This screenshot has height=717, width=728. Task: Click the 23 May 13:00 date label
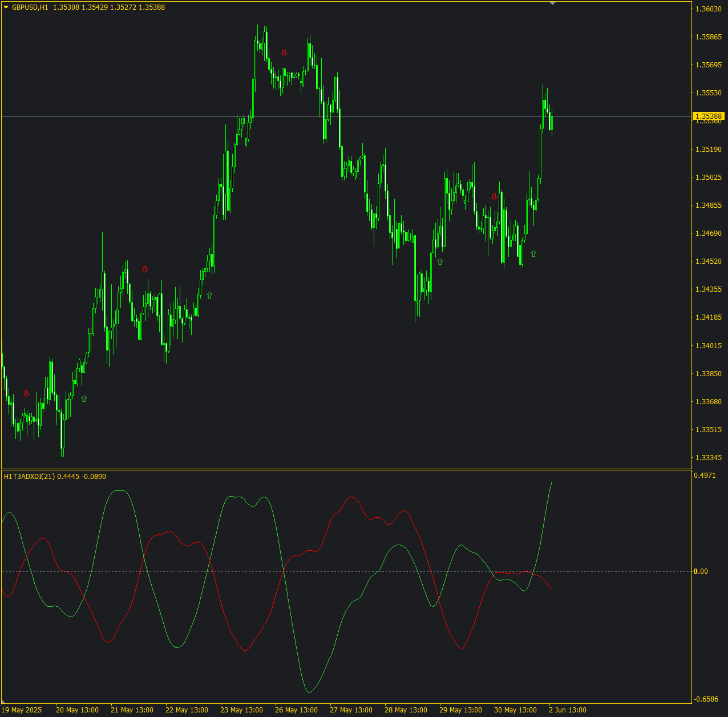241,710
